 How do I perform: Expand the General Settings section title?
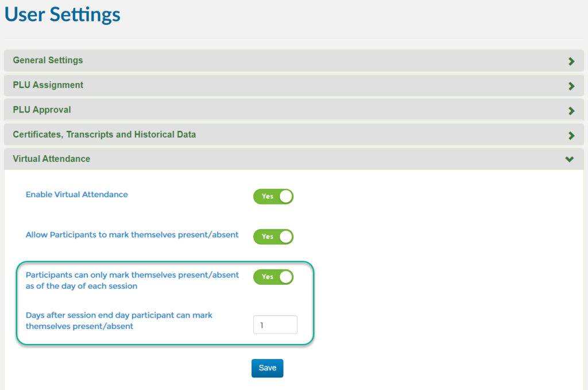click(48, 60)
